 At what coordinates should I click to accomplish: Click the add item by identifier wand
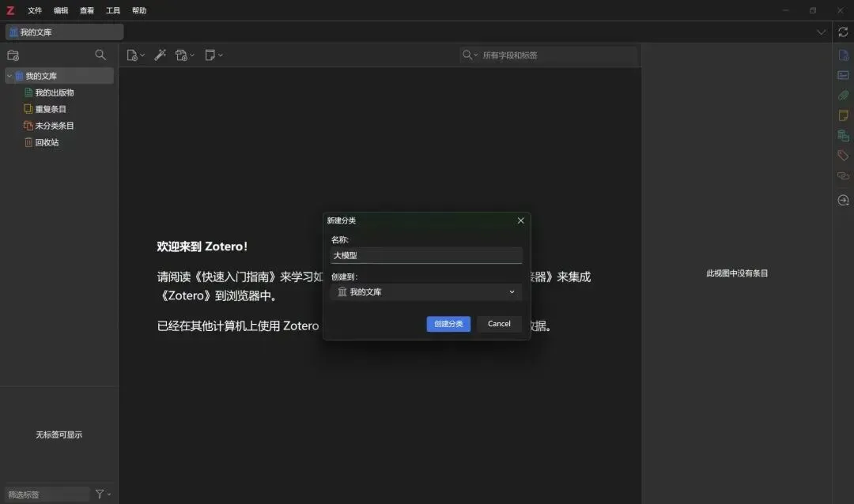click(160, 55)
